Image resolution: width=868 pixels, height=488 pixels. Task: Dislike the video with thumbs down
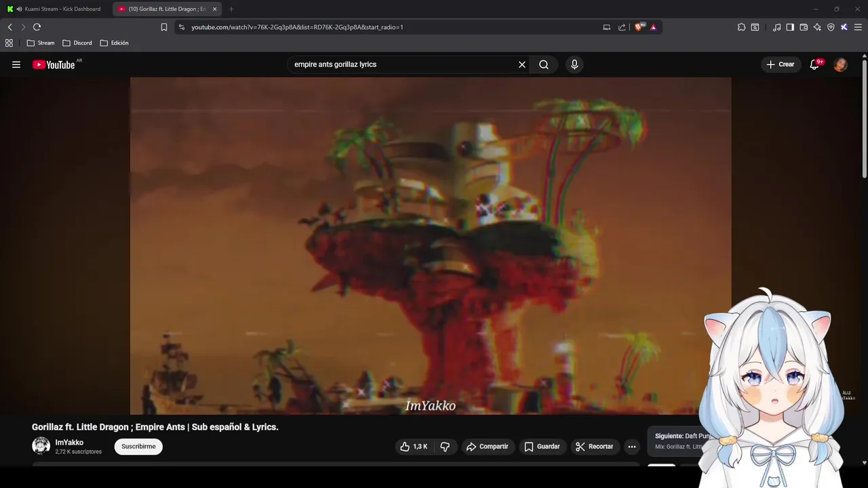coord(445,447)
